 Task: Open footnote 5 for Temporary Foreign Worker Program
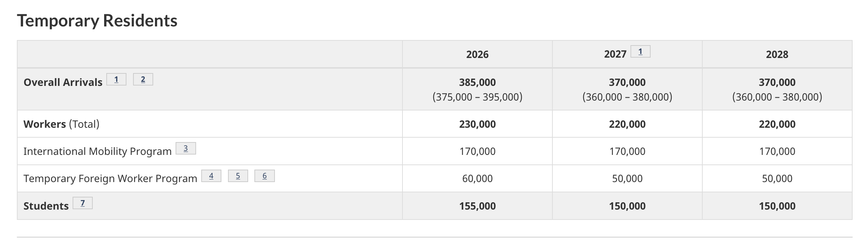pyautogui.click(x=238, y=176)
